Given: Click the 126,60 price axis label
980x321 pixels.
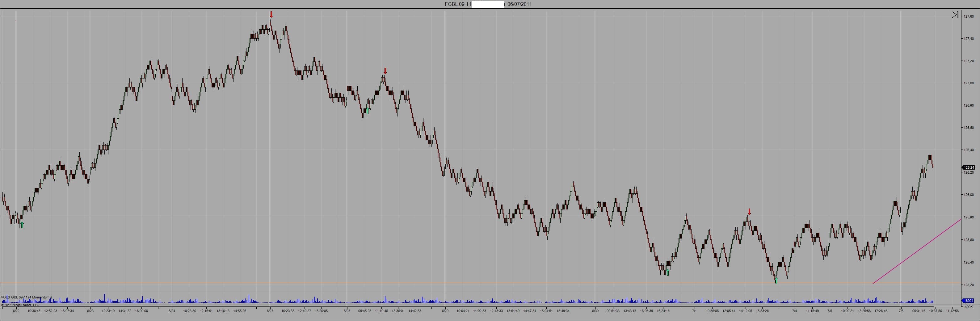Looking at the screenshot, I should click(x=969, y=128).
